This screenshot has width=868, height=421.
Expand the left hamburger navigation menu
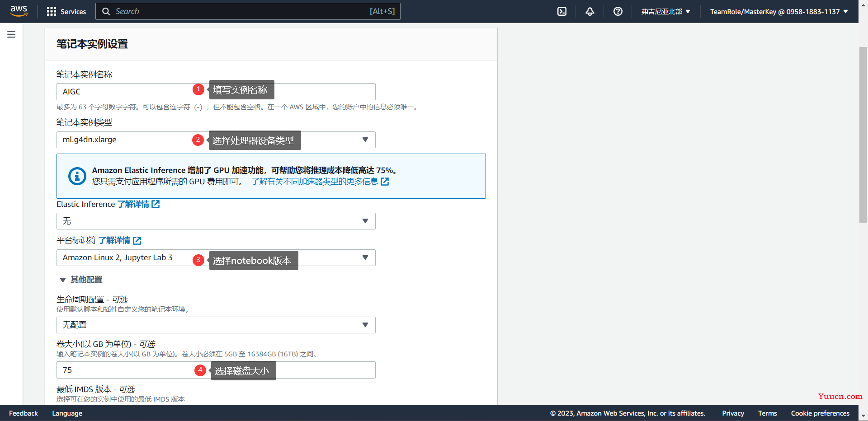coord(11,34)
